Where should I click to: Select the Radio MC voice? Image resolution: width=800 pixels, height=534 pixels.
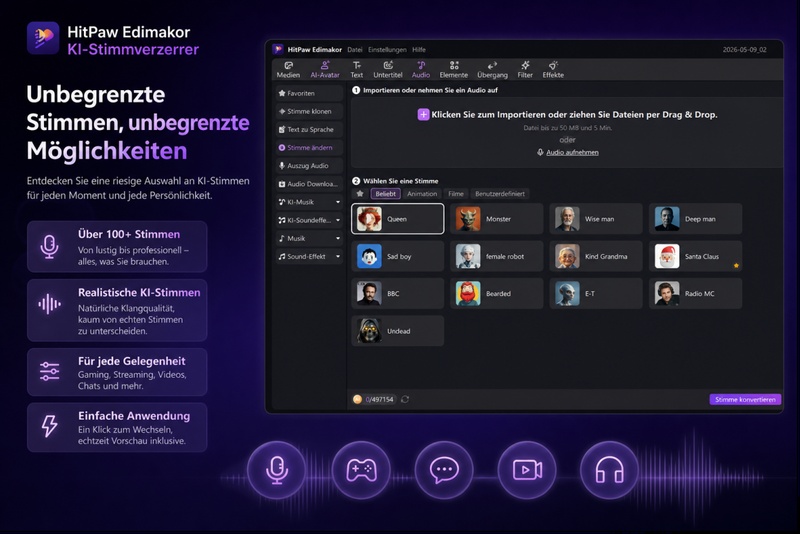[695, 293]
